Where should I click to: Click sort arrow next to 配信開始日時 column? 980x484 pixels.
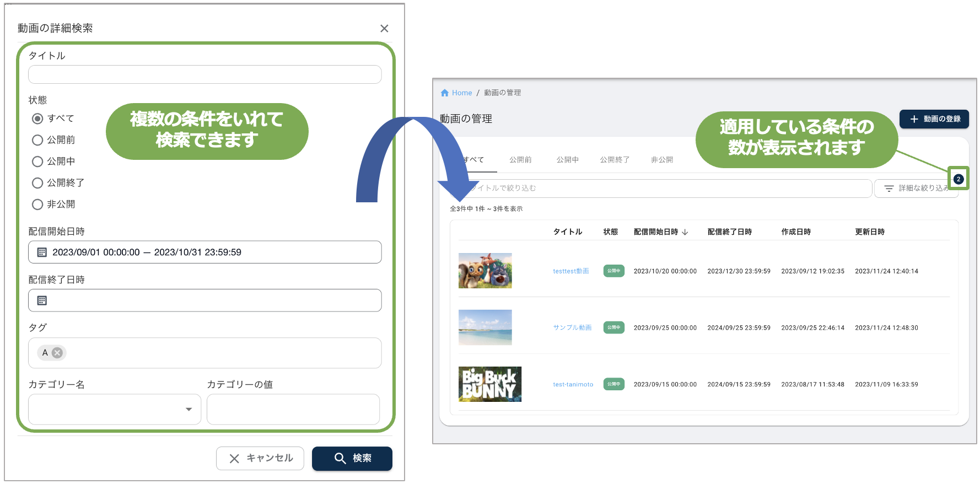(x=685, y=232)
